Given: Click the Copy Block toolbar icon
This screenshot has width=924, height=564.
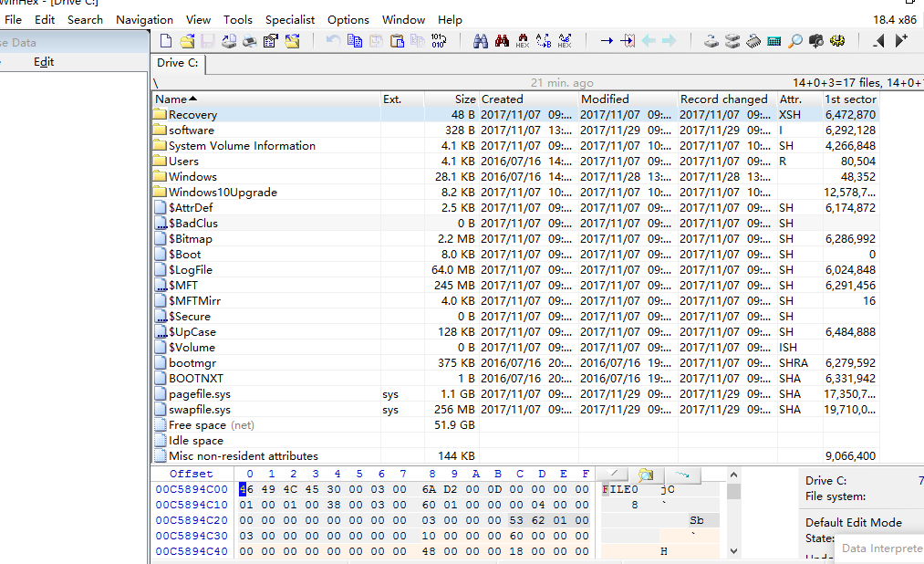Looking at the screenshot, I should pos(355,41).
